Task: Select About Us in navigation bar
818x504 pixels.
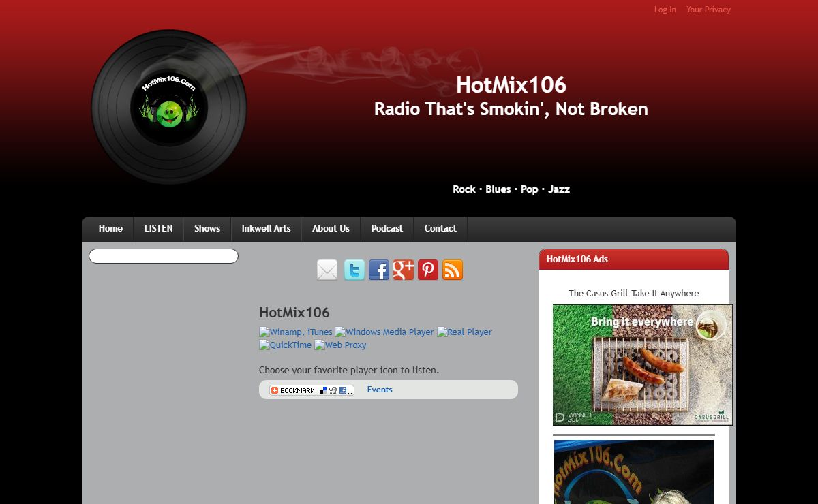Action: tap(331, 229)
